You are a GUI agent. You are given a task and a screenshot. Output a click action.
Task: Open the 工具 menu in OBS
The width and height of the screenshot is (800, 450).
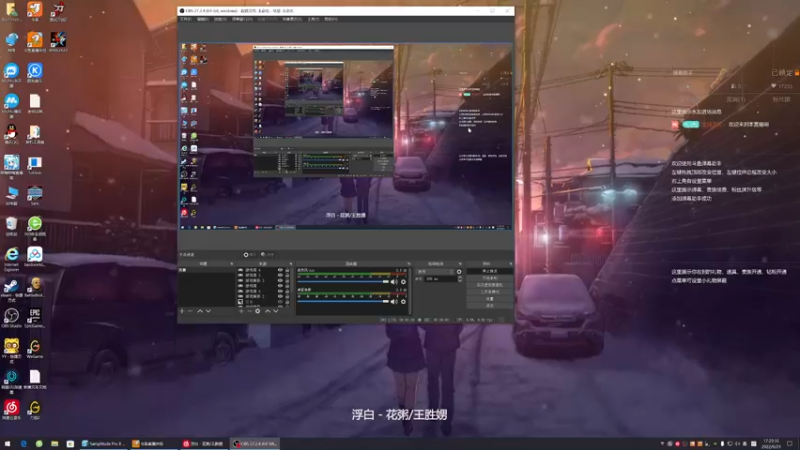[313, 19]
